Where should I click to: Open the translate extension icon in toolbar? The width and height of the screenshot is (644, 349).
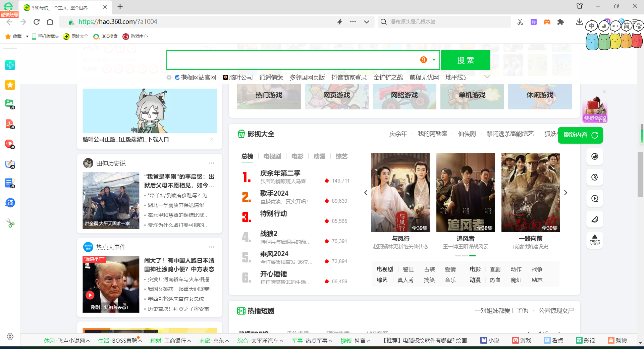(x=534, y=22)
